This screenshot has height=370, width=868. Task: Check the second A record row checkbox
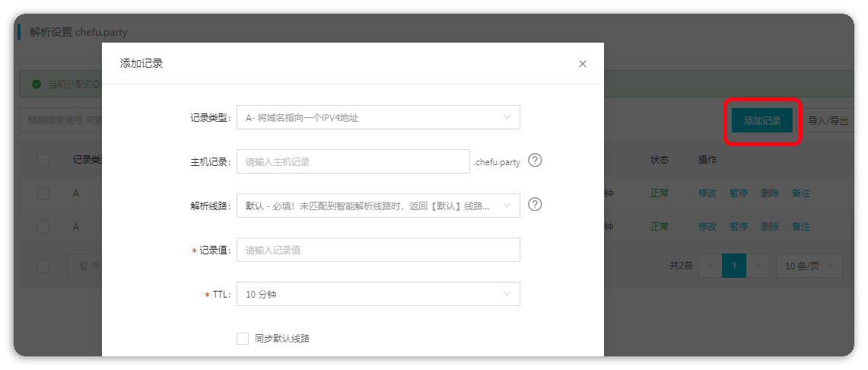click(43, 227)
